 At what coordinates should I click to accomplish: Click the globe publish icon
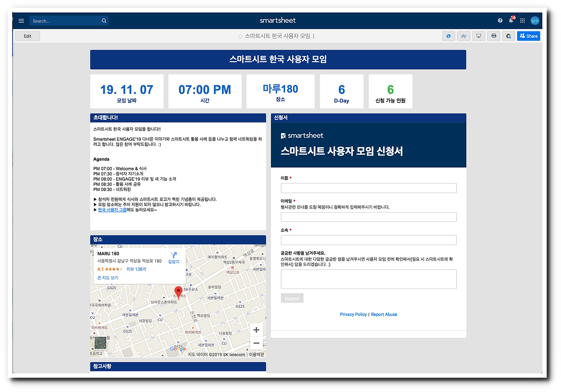448,36
